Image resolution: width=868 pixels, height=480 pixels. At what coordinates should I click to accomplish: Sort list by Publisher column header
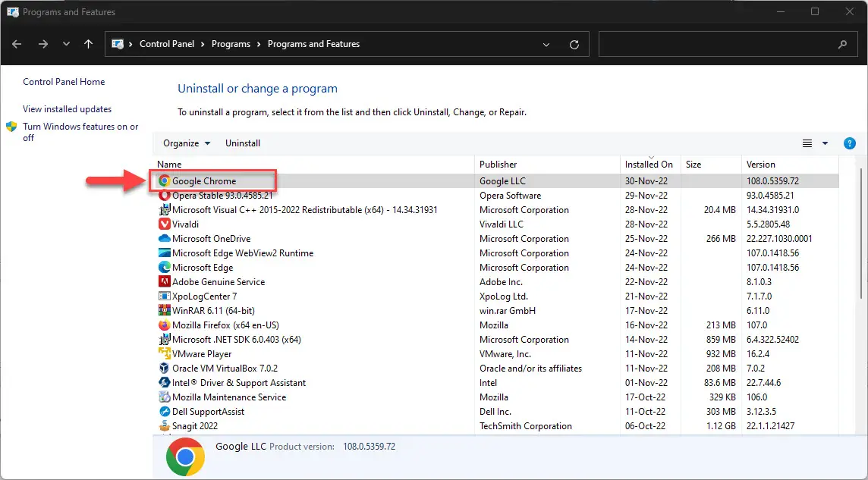tap(498, 165)
